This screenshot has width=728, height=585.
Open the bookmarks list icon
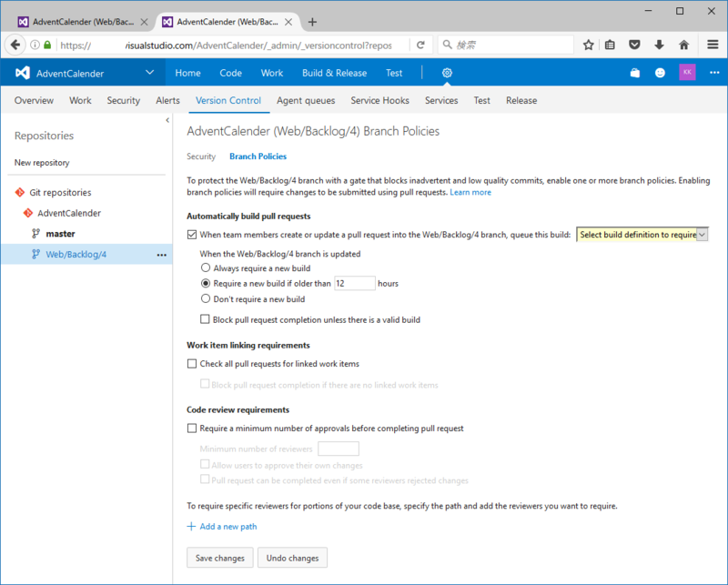tap(610, 45)
